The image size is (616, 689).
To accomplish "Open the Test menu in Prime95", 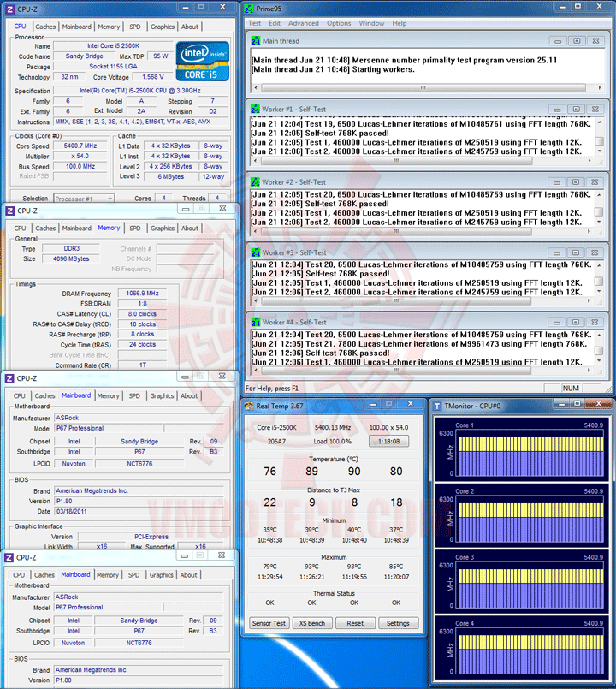I will point(254,23).
